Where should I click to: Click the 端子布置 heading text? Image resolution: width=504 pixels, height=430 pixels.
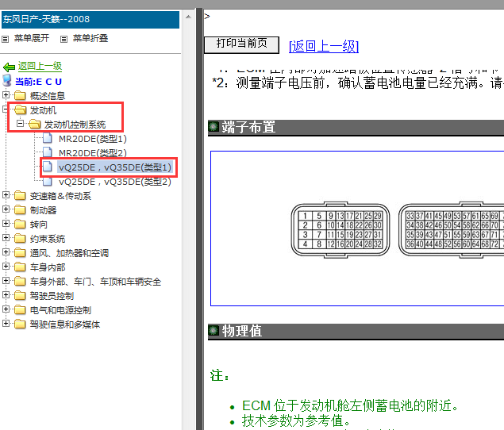(248, 127)
